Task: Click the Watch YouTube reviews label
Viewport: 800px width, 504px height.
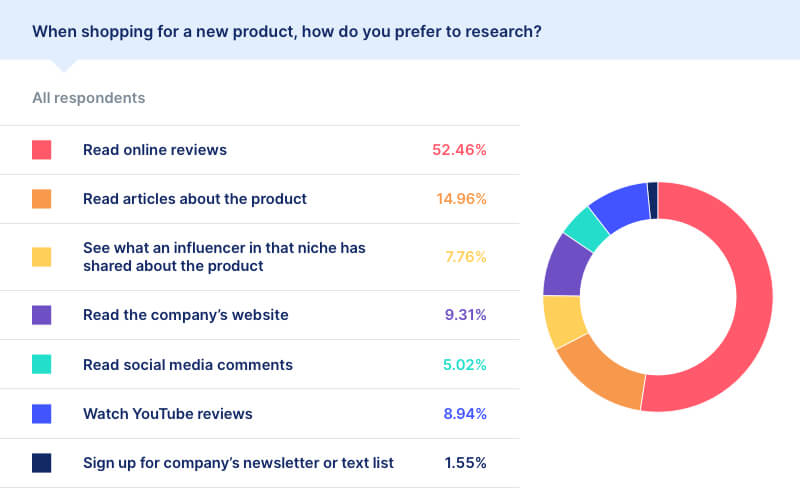Action: tap(168, 413)
